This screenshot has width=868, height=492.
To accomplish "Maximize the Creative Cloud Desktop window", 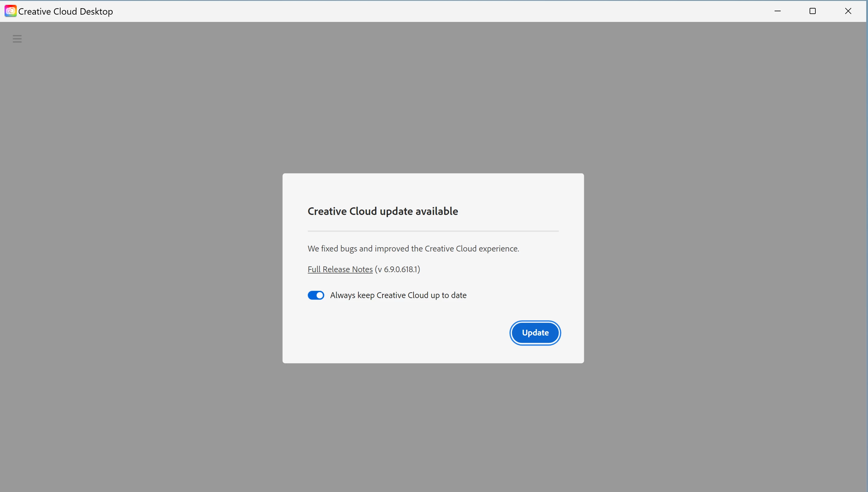I will click(x=813, y=11).
